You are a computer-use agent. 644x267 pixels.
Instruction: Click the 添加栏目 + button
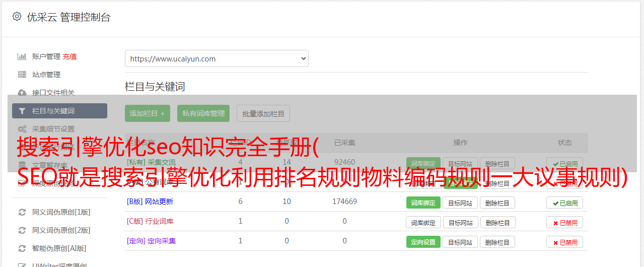(148, 113)
